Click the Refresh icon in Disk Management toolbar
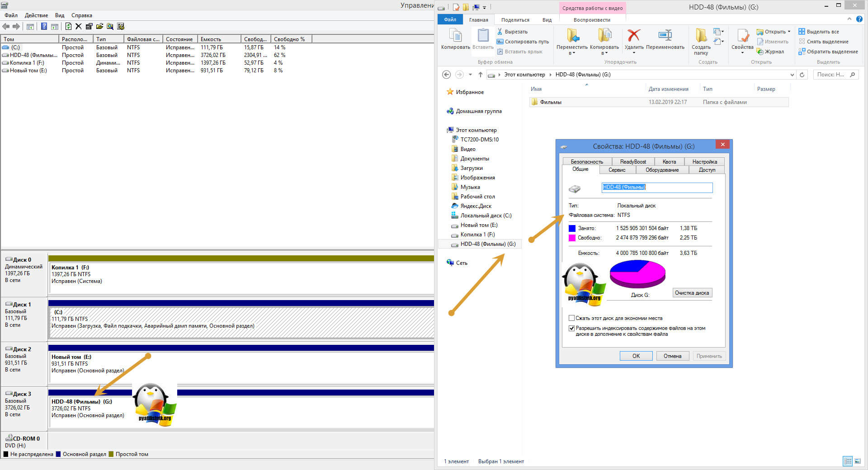The height and width of the screenshot is (470, 868). pyautogui.click(x=68, y=26)
